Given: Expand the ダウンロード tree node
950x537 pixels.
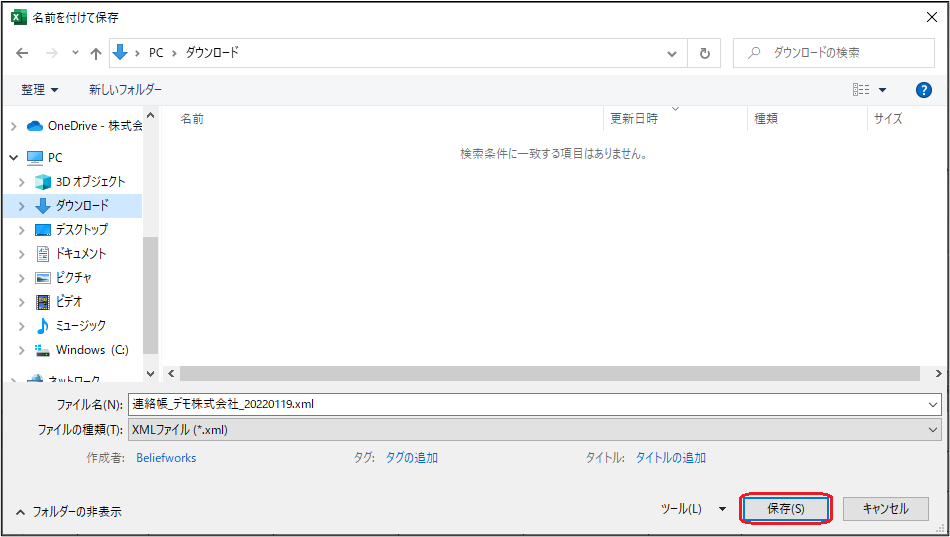Looking at the screenshot, I should coord(22,206).
